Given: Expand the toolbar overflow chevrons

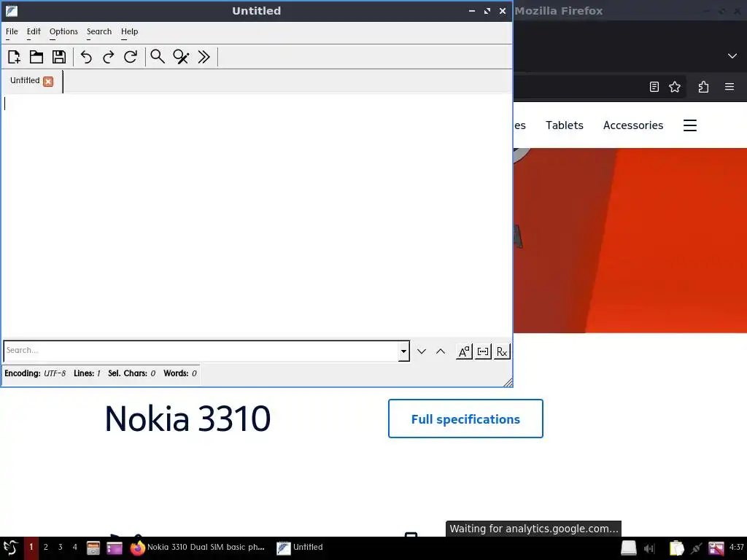Looking at the screenshot, I should [204, 57].
